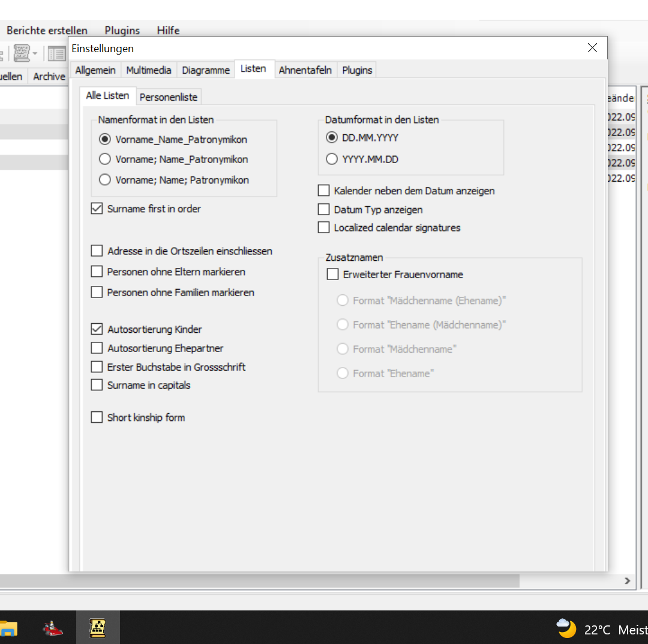Enable 'Kalender neben dem Datum anzeigen'

click(x=323, y=190)
